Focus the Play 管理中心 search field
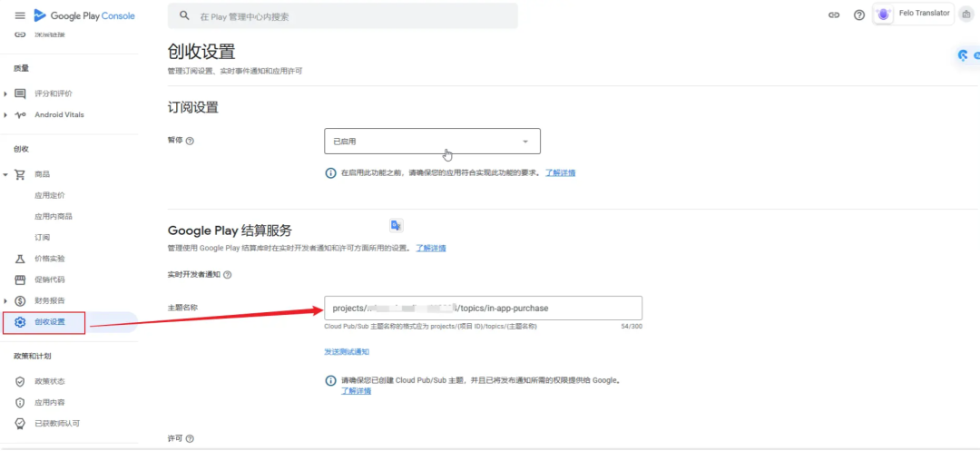 (342, 16)
